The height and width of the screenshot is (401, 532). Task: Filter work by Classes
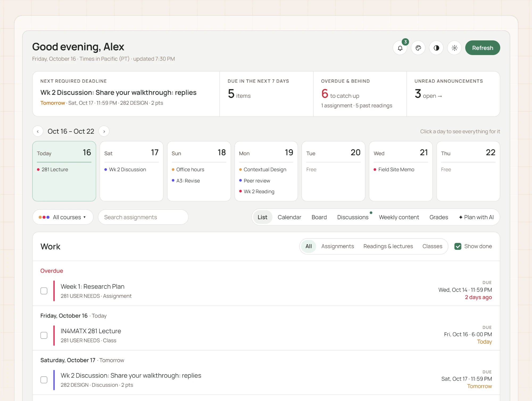coord(432,246)
